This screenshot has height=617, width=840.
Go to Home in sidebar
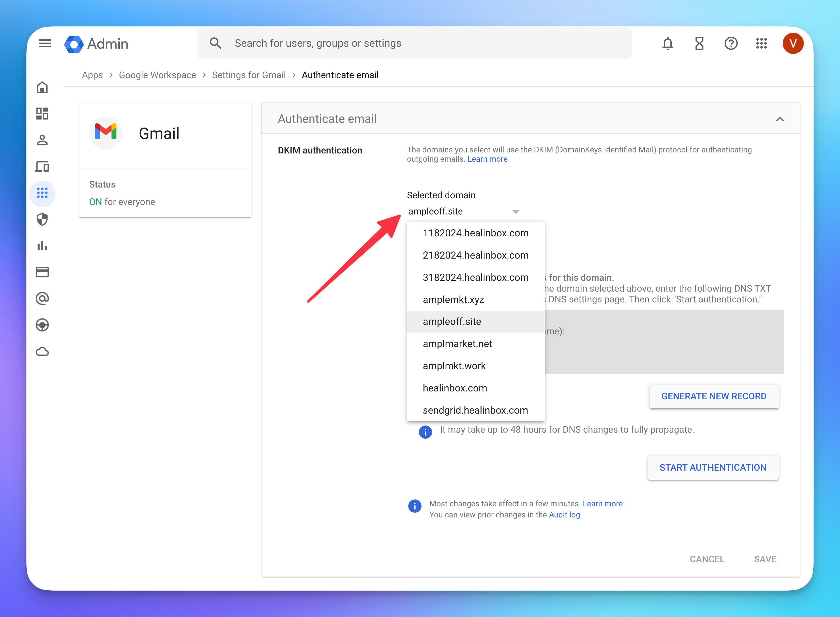click(x=42, y=87)
